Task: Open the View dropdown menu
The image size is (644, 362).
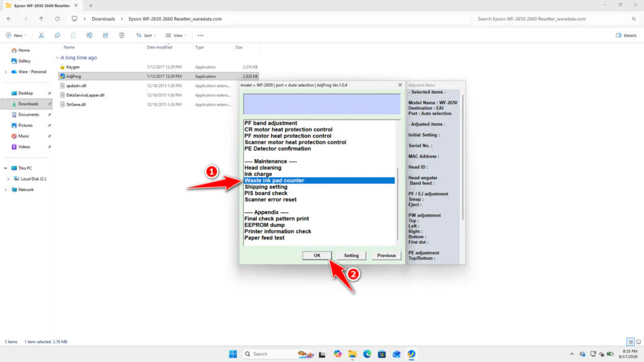Action: pyautogui.click(x=176, y=35)
